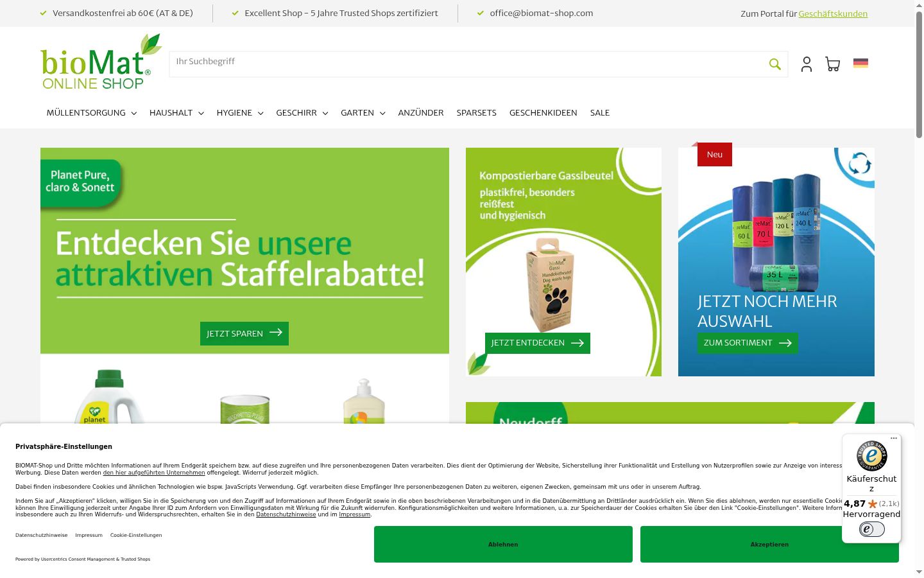Expand the Garten menu
Screen dimensions: 924x578
click(363, 113)
